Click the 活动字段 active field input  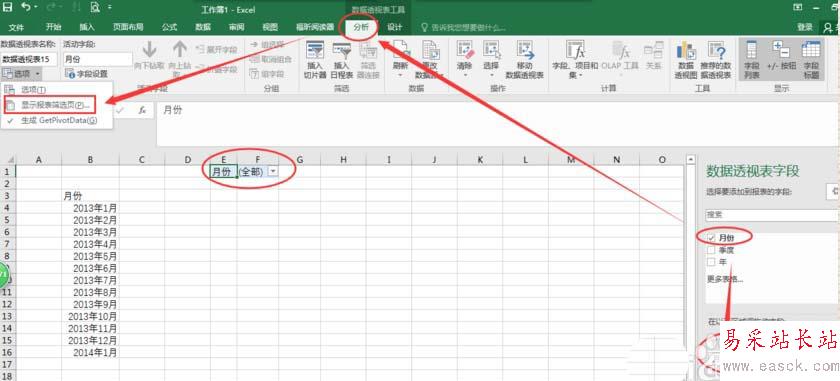coord(98,59)
